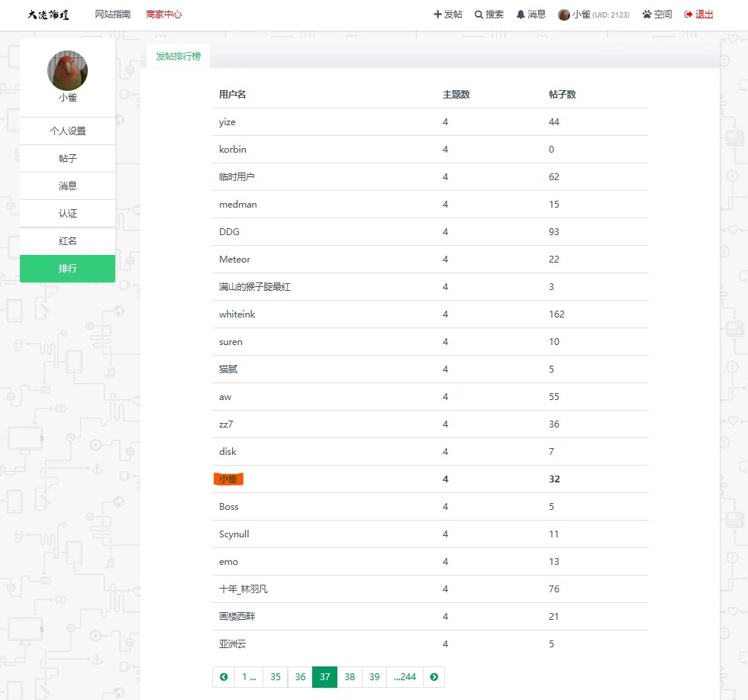
Task: Open search via the 搜索 magnifier icon
Action: click(479, 15)
